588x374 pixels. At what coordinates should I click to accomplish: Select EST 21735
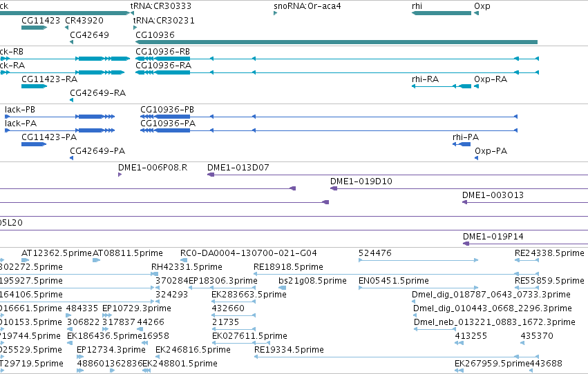coord(234,329)
